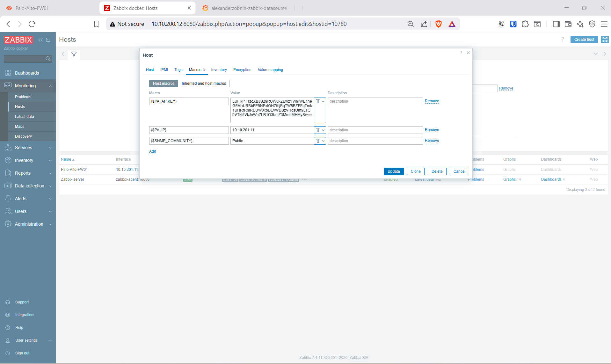Image resolution: width=611 pixels, height=364 pixels.
Task: Open type dropdown for {$PA_IP} value
Action: (320, 130)
